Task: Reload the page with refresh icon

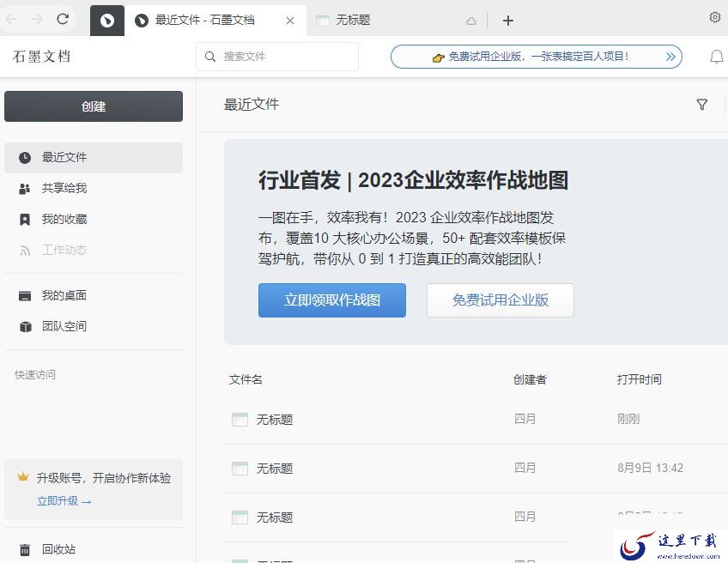Action: click(63, 19)
